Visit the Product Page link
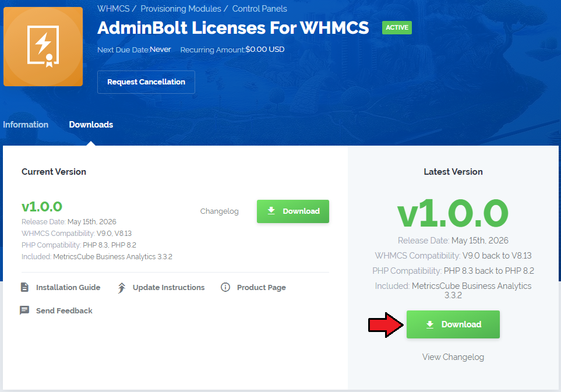This screenshot has width=561, height=392. (261, 287)
